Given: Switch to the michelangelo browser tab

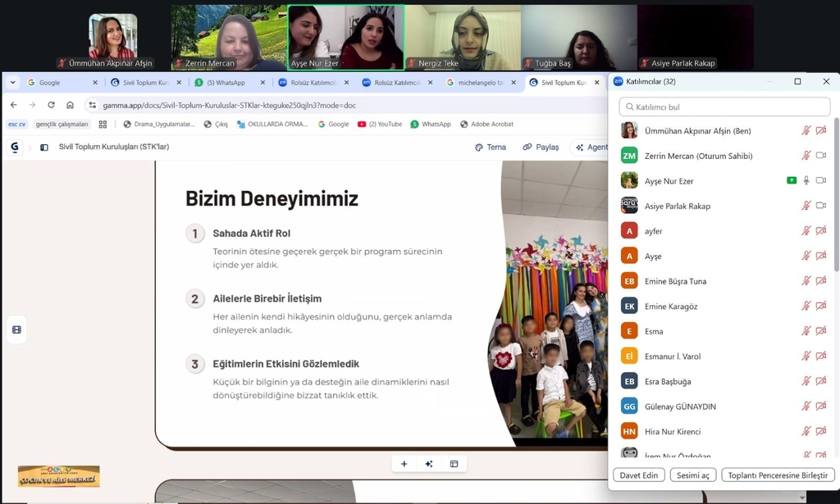Looking at the screenshot, I should coord(480,83).
